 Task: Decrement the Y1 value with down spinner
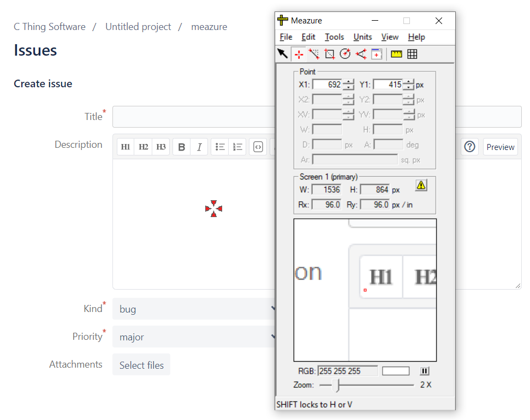pyautogui.click(x=409, y=87)
